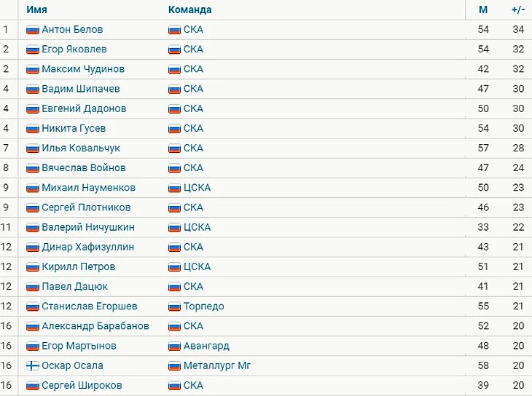Sort the table by the М column

point(483,9)
